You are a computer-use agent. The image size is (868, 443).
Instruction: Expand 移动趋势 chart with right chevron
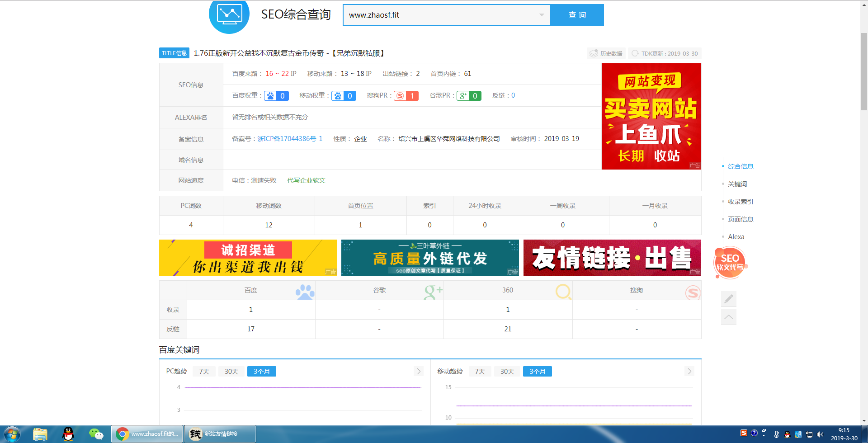(689, 372)
